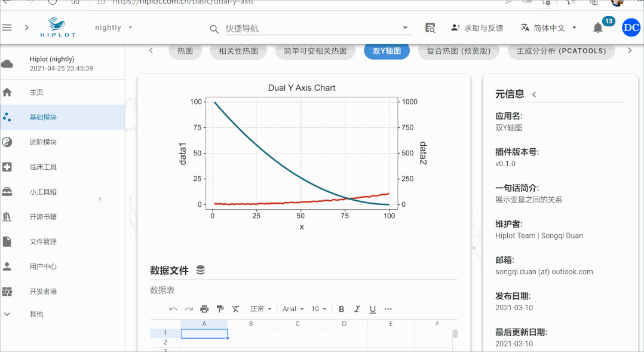Click the Dual Y Axis Chart image
The width and height of the screenshot is (644, 352).
pyautogui.click(x=303, y=157)
